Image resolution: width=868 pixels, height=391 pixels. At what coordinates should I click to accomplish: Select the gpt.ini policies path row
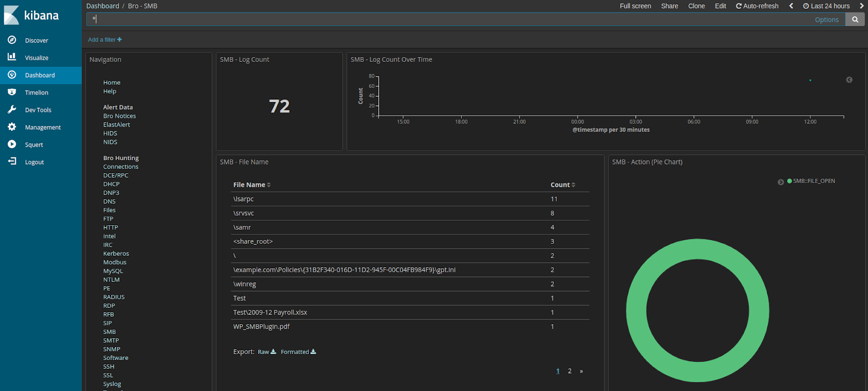pyautogui.click(x=410, y=269)
